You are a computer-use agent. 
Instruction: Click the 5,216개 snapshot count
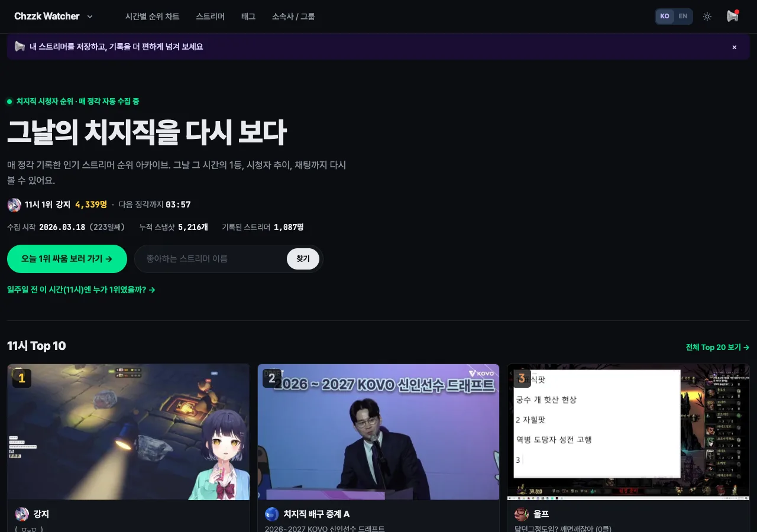tap(193, 227)
